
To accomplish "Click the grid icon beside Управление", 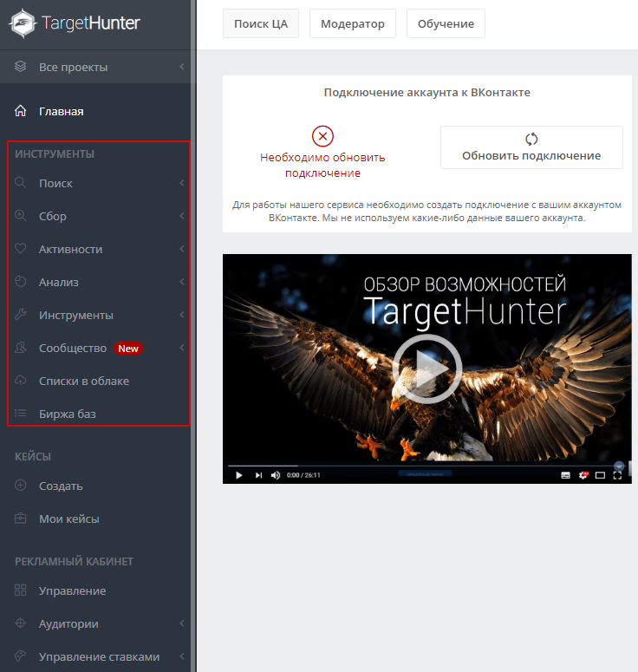I will (x=20, y=590).
